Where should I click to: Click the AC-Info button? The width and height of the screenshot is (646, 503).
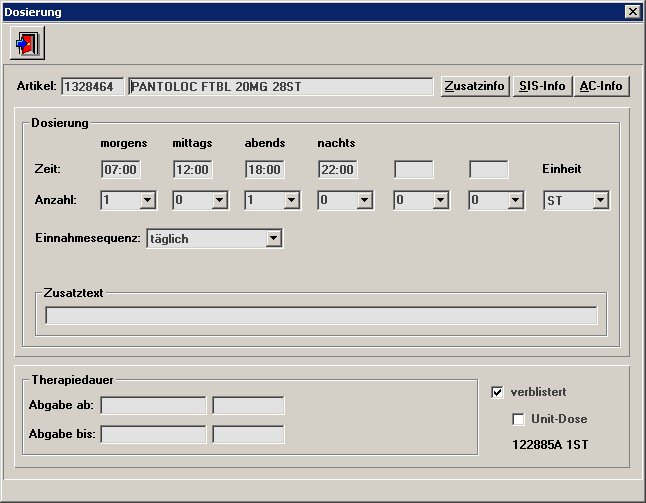(x=601, y=86)
